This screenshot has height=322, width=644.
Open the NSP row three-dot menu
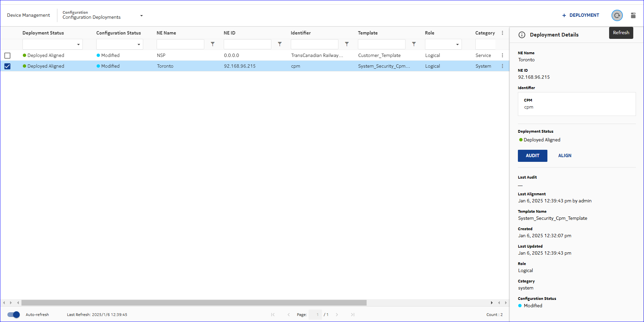[502, 55]
